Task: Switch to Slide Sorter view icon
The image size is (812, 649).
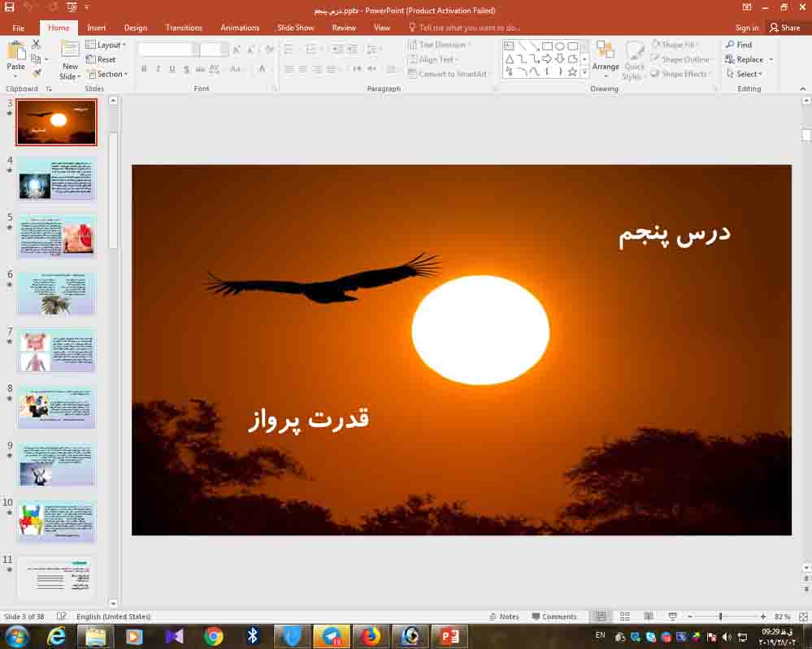Action: tap(625, 616)
